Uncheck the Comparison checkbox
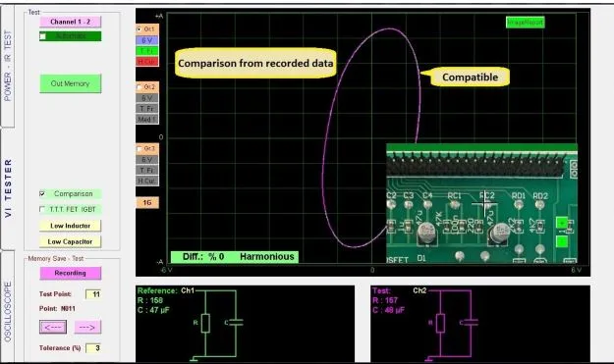This screenshot has height=364, width=614. tap(42, 193)
